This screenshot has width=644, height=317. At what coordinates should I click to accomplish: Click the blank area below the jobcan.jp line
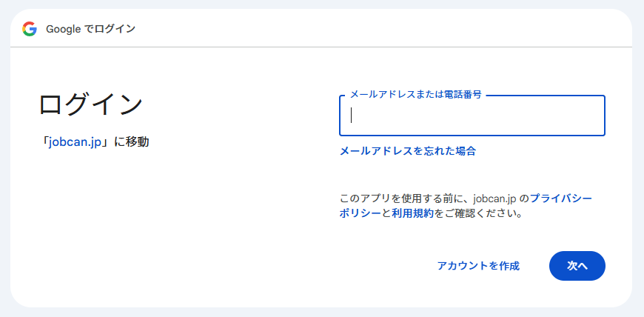pyautogui.click(x=148, y=222)
